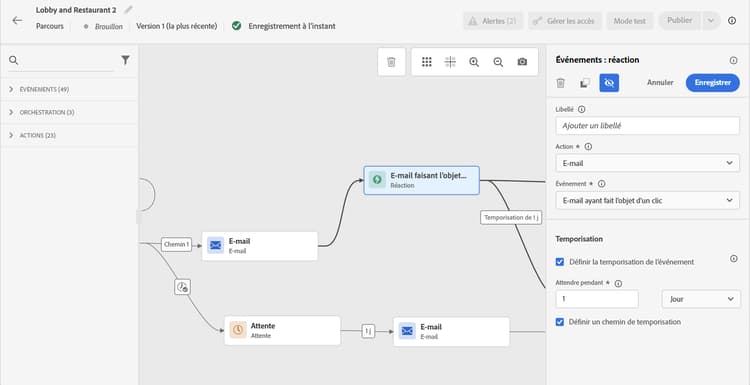
Task: Open dropdown arrow next to Publier
Action: 711,21
